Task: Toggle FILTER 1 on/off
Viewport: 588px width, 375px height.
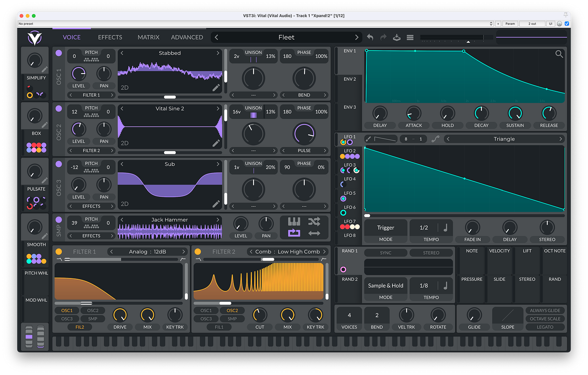Action: 59,251
